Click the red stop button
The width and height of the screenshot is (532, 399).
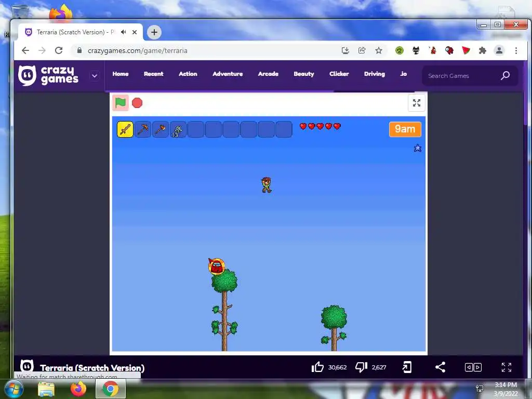pyautogui.click(x=137, y=103)
